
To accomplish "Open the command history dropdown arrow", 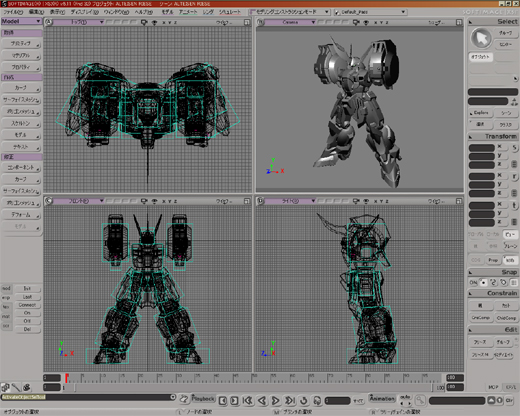I will tap(173, 397).
